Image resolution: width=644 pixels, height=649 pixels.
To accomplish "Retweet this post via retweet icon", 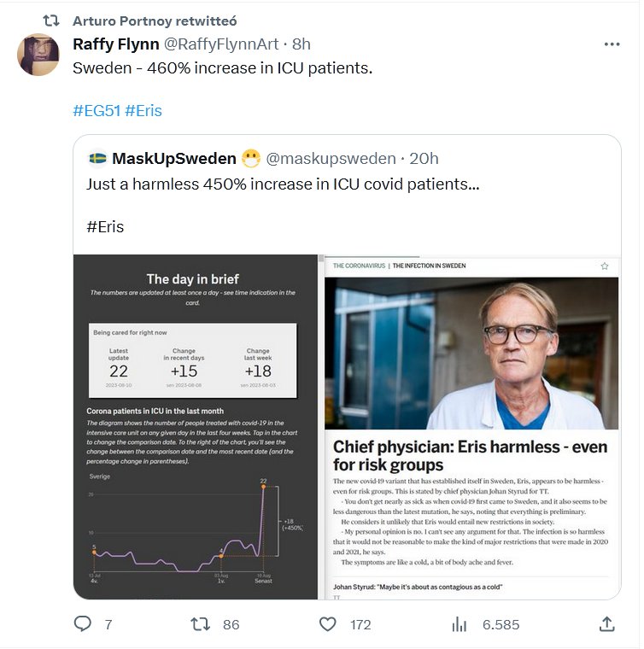I will coord(200,624).
